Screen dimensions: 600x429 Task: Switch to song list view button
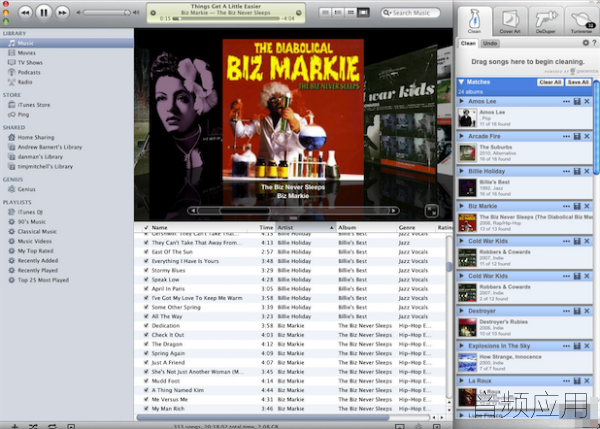coord(325,13)
